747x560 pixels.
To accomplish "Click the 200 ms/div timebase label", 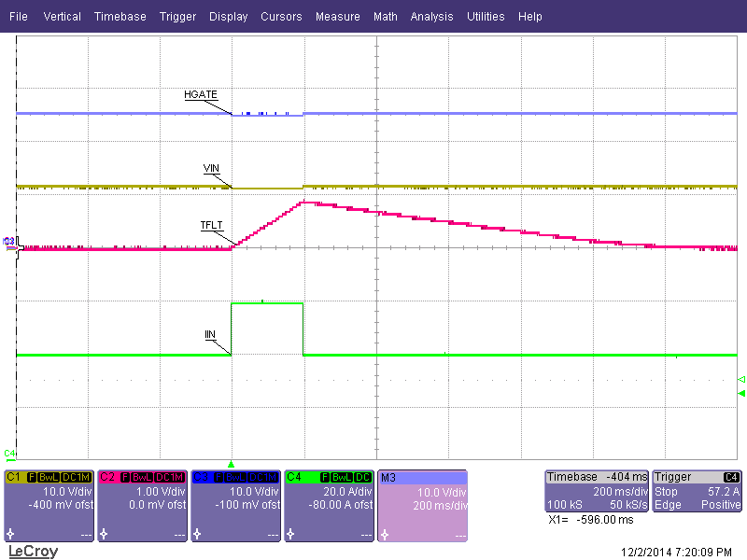I will point(621,492).
